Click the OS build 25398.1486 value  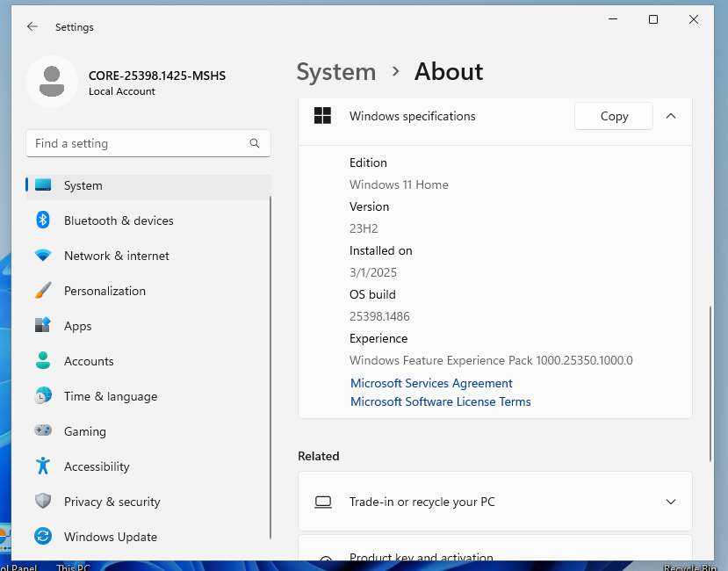[379, 316]
